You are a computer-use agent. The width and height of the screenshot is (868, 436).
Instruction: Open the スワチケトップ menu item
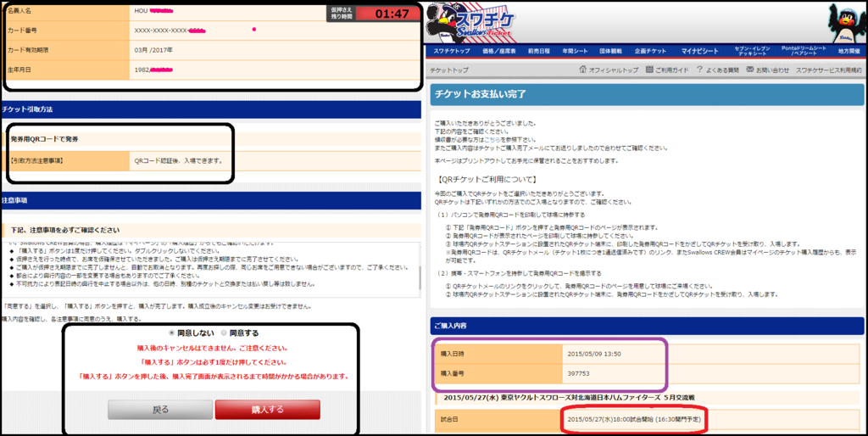click(451, 51)
